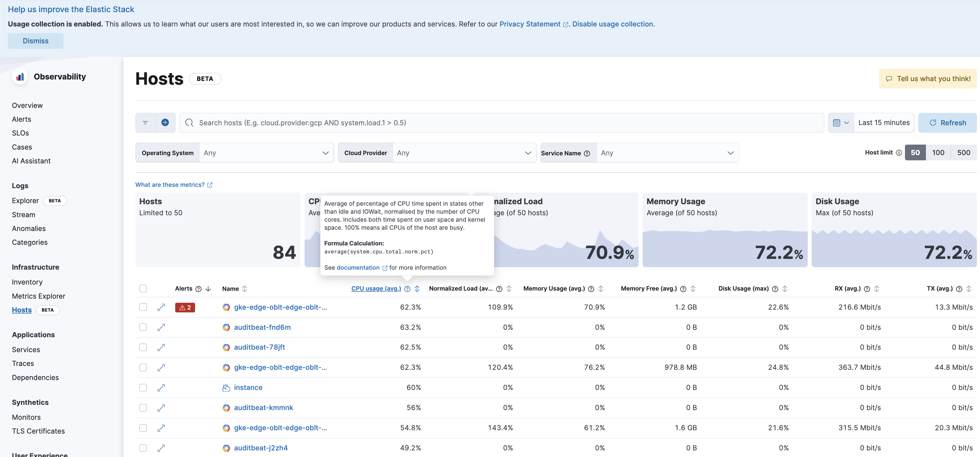Viewport: 980px width, 457px height.
Task: Sort by CPU usage column arrows
Action: point(417,289)
